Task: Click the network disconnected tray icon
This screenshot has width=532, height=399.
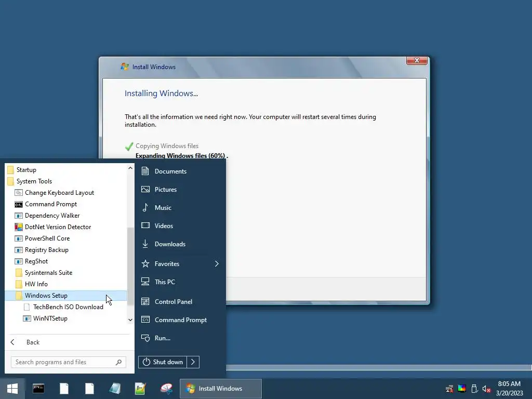Action: point(449,389)
